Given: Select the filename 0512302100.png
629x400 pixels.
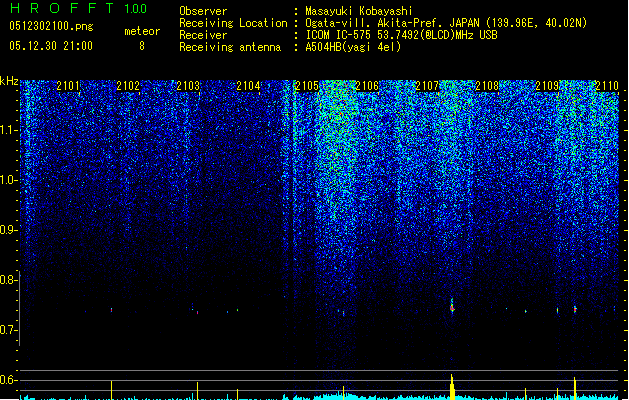Looking at the screenshot, I should tap(51, 26).
